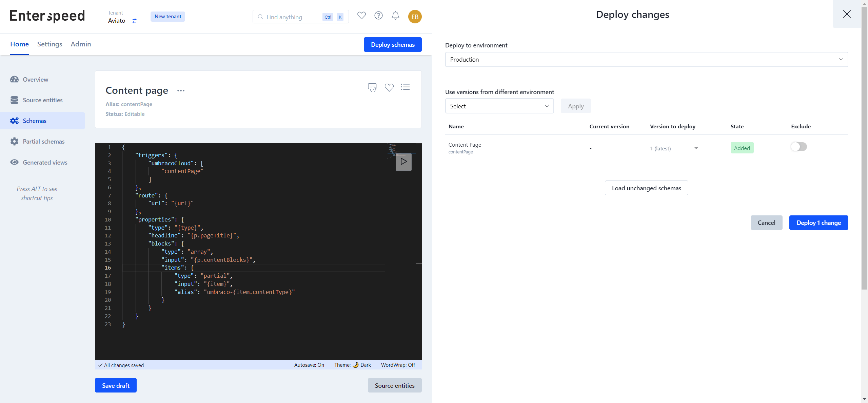Image resolution: width=868 pixels, height=403 pixels.
Task: Click the comment icon on Content page
Action: pos(372,87)
